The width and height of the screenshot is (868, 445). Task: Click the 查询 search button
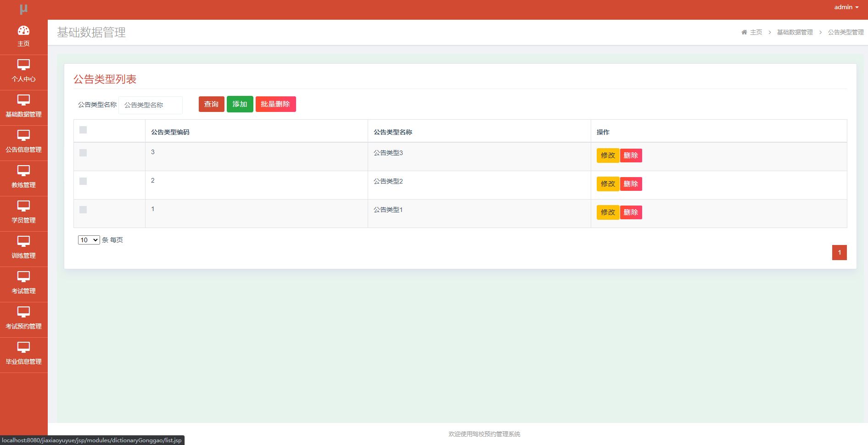(x=211, y=104)
